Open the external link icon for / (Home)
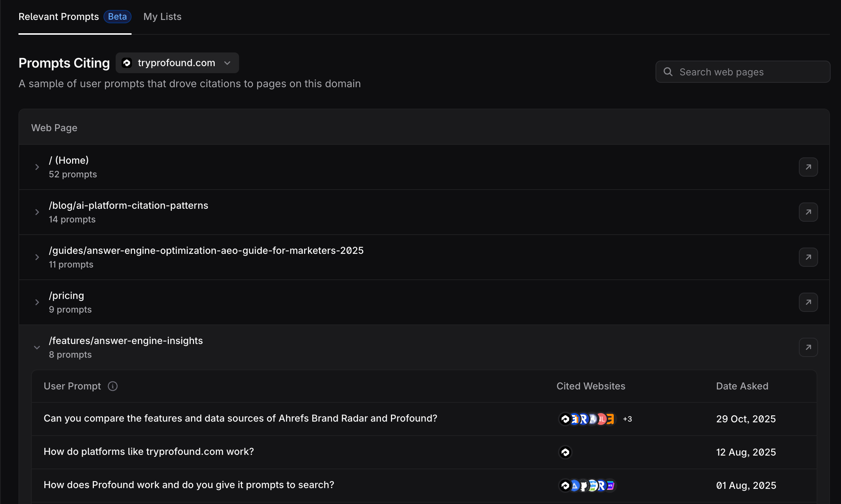This screenshot has width=841, height=504. click(808, 167)
